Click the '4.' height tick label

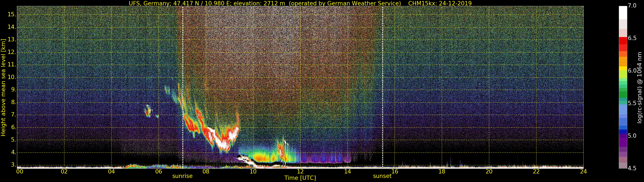click(x=14, y=152)
